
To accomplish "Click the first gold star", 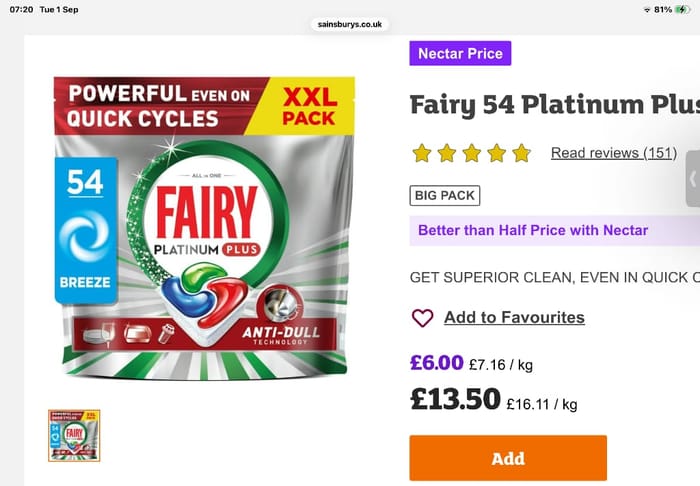I will [422, 153].
